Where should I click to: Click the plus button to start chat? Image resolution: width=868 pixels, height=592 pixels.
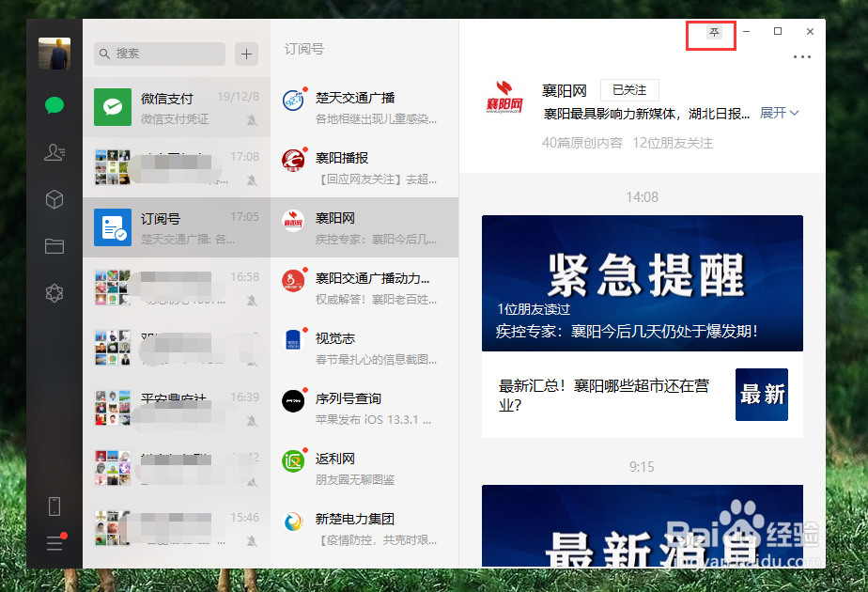point(246,54)
